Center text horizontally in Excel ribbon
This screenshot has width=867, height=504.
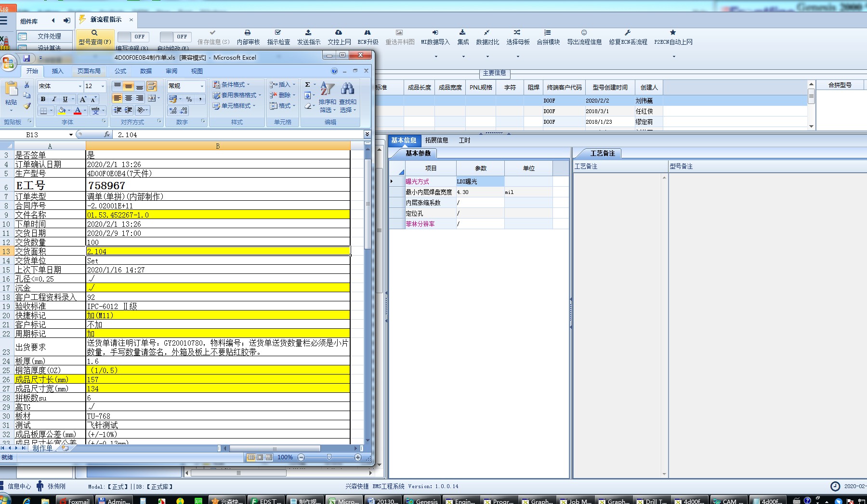coord(128,98)
